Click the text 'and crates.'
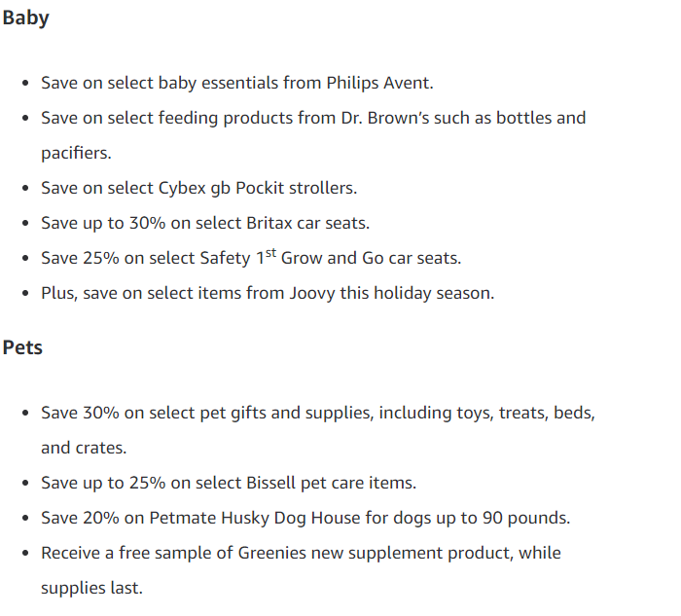This screenshot has height=616, width=681. pyautogui.click(x=84, y=448)
